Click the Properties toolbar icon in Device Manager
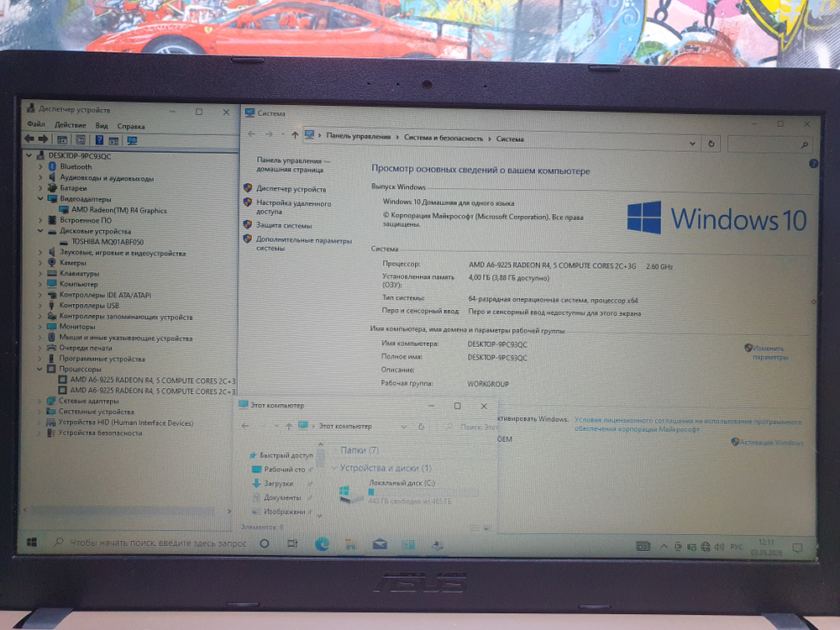 click(81, 140)
